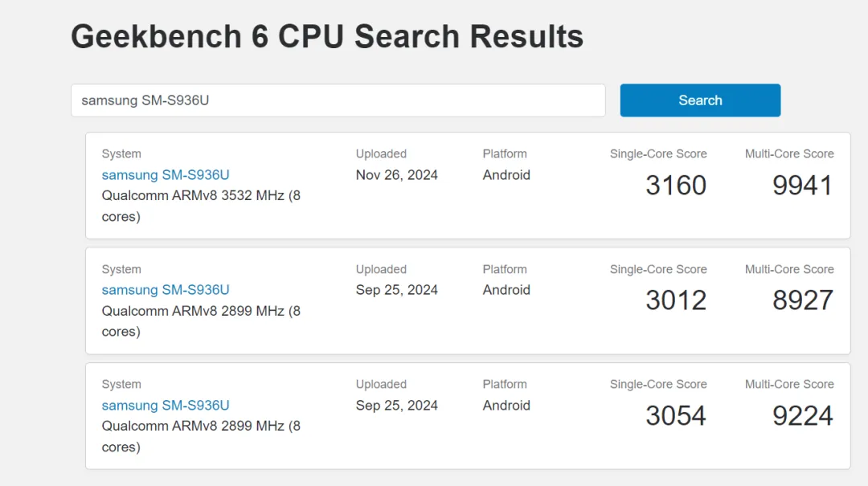The image size is (868, 486).
Task: Click the multi-core score 9224
Action: (803, 415)
